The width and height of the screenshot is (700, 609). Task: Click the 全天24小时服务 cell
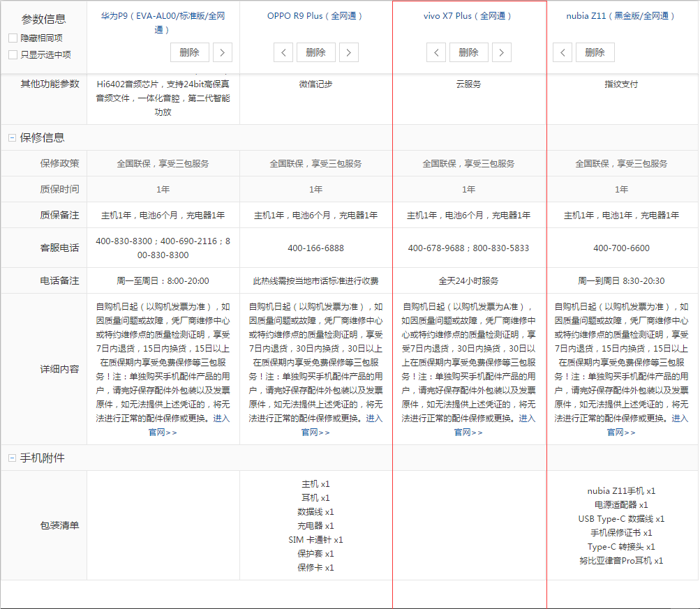pos(468,280)
